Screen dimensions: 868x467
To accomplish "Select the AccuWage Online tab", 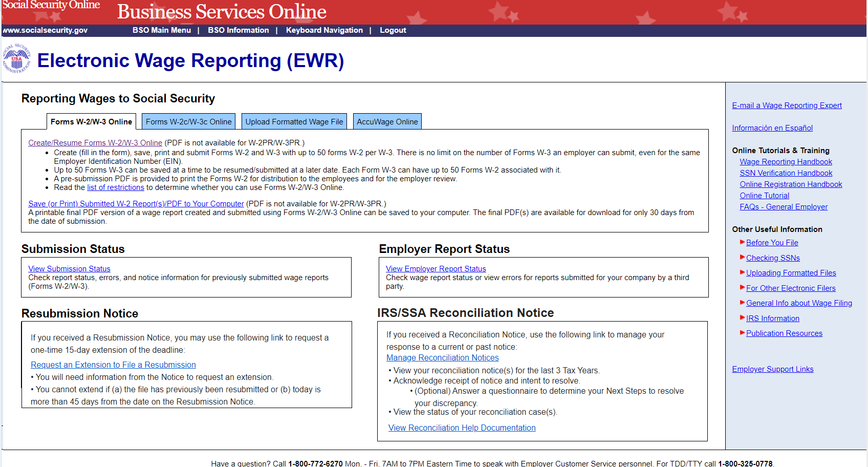I will (x=387, y=122).
